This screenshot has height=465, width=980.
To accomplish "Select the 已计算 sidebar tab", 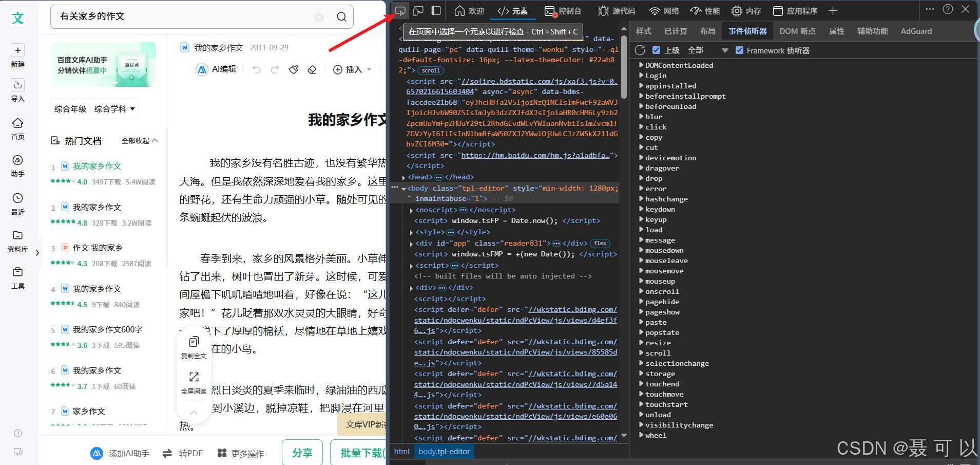I will (676, 31).
